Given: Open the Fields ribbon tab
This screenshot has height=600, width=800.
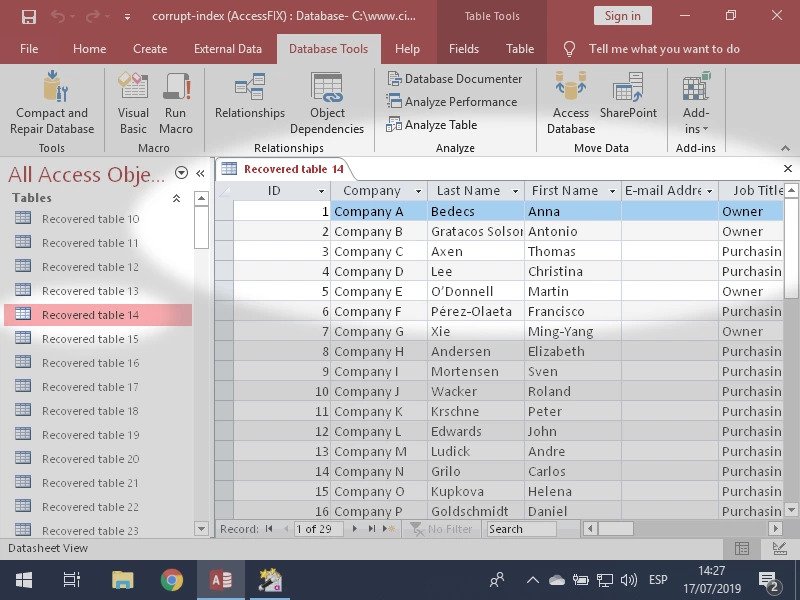Looking at the screenshot, I should point(464,48).
